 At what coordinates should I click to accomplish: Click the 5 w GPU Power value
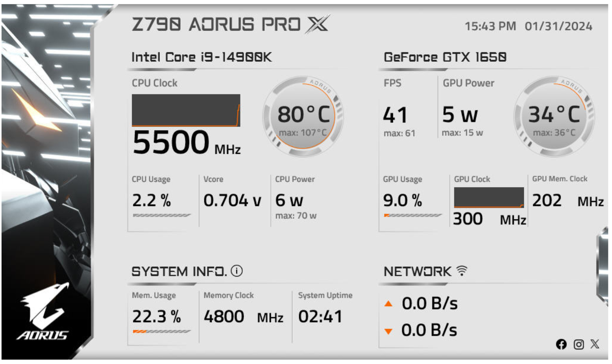pyautogui.click(x=460, y=115)
